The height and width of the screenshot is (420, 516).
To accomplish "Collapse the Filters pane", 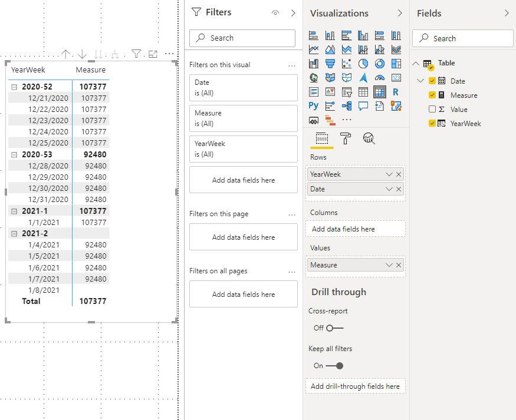I will pyautogui.click(x=293, y=13).
